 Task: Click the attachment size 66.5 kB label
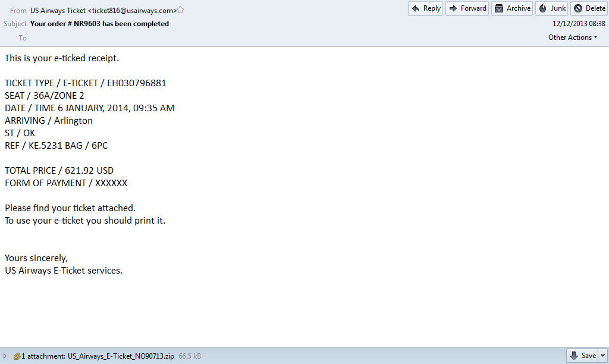[x=190, y=356]
